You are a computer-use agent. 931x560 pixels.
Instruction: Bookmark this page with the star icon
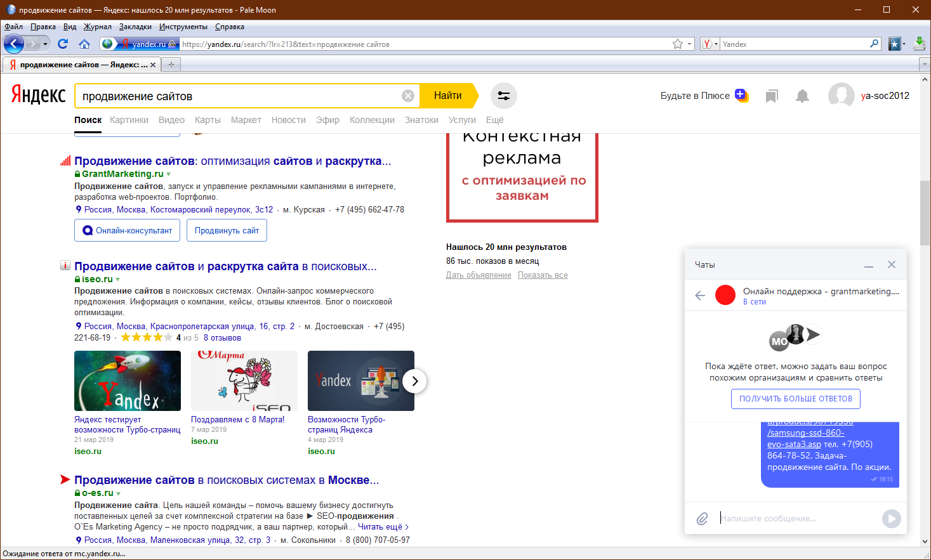tap(678, 44)
